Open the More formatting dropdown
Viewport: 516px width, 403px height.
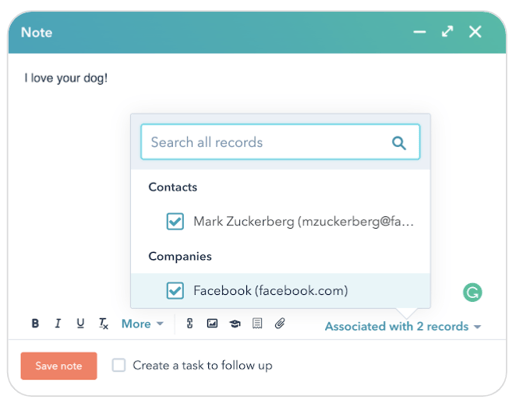[x=142, y=324]
